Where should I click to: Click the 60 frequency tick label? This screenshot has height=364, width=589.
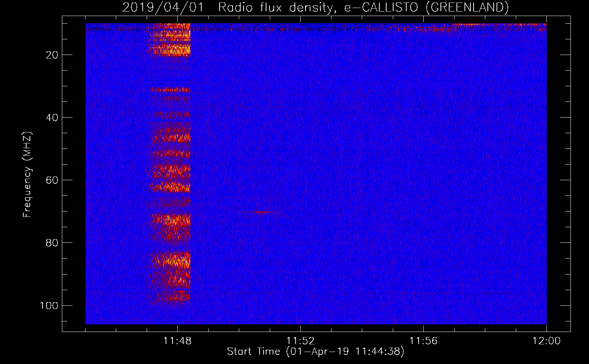click(x=52, y=180)
